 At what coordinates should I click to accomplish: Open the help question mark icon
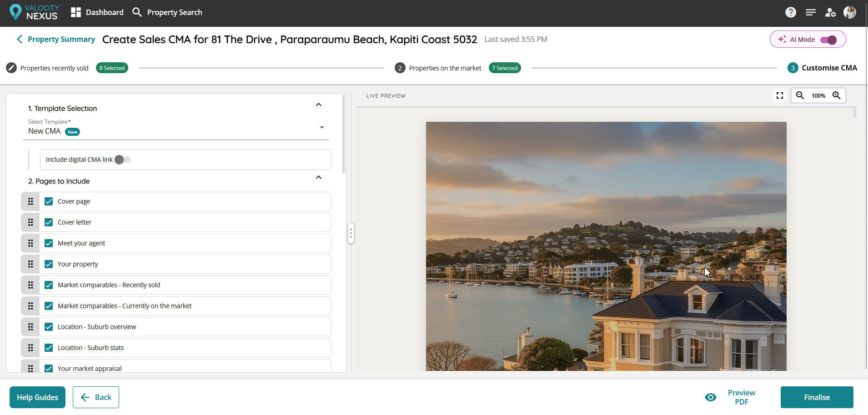(x=791, y=12)
